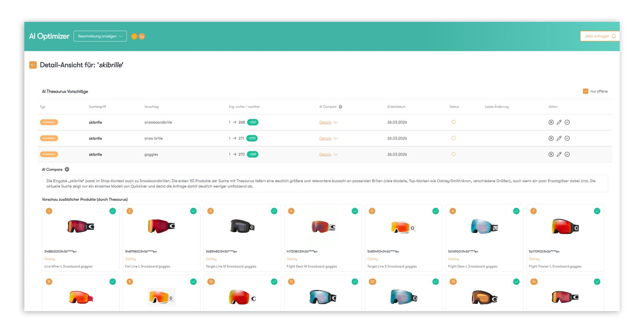Viewport: 644px width, 333px height.
Task: Toggle checkmark on Flight Tracker L goggles card
Action: tap(597, 211)
